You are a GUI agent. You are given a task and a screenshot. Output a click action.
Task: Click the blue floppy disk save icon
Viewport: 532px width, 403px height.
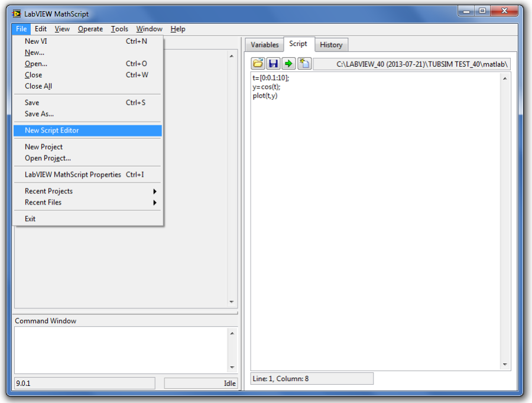[273, 63]
